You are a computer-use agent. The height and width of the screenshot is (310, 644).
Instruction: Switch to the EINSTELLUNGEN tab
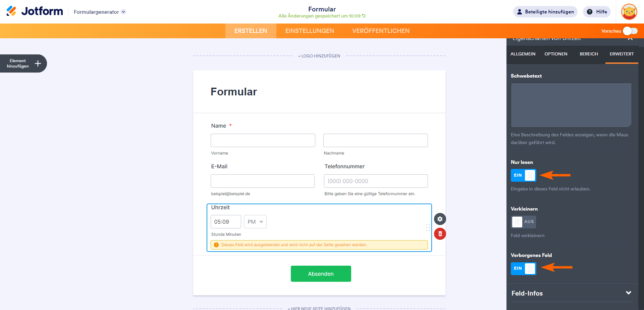pos(310,31)
